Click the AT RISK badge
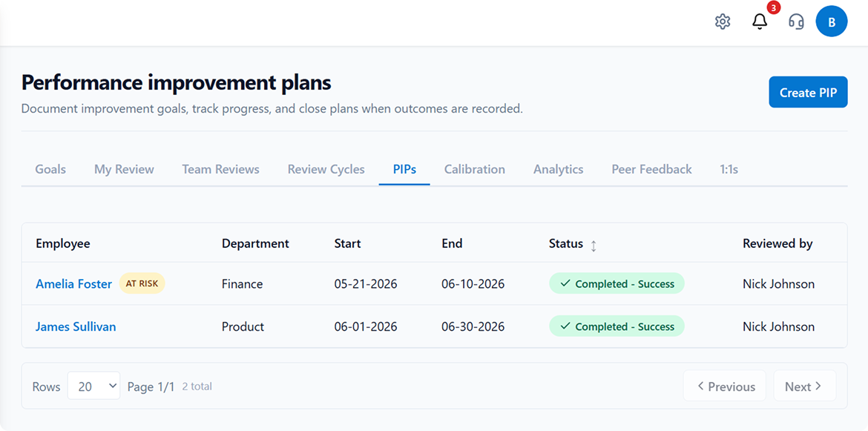The height and width of the screenshot is (431, 868). point(142,283)
